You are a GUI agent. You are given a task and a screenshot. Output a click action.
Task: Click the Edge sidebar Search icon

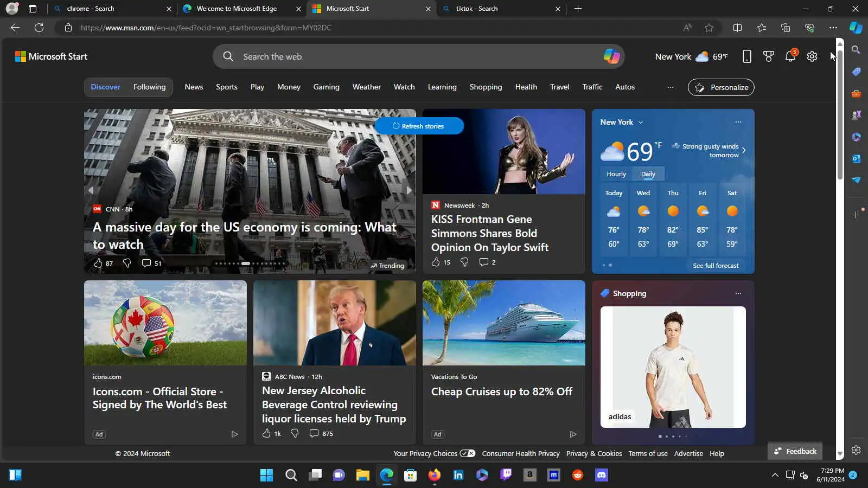click(x=856, y=50)
